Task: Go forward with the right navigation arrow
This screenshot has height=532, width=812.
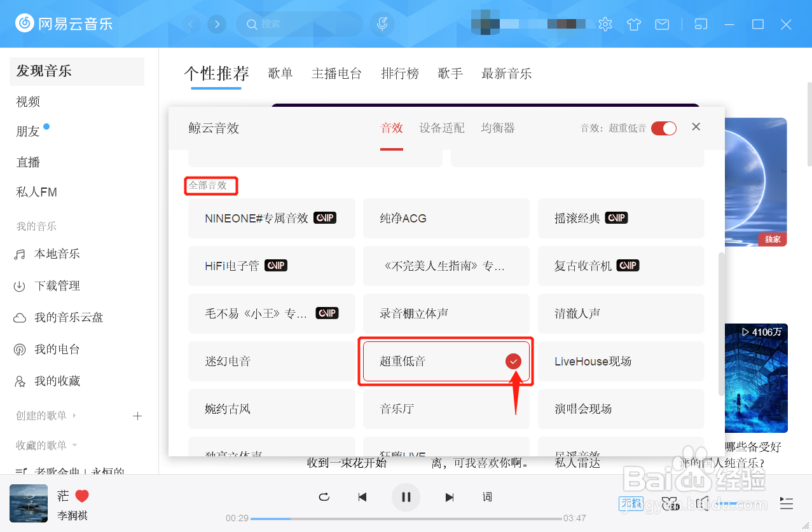Action: [217, 24]
